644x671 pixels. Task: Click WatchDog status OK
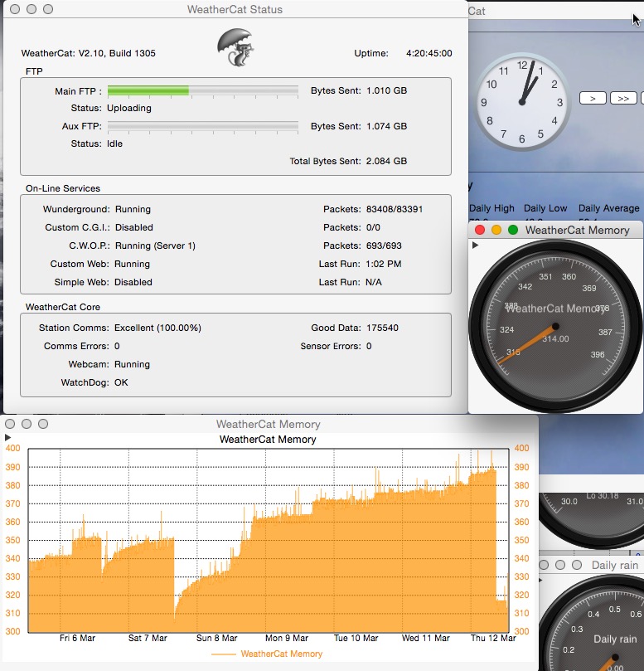[x=121, y=382]
